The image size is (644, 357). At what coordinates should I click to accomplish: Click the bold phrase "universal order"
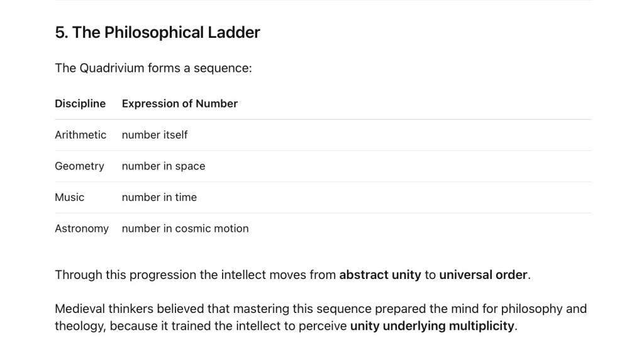pos(483,275)
